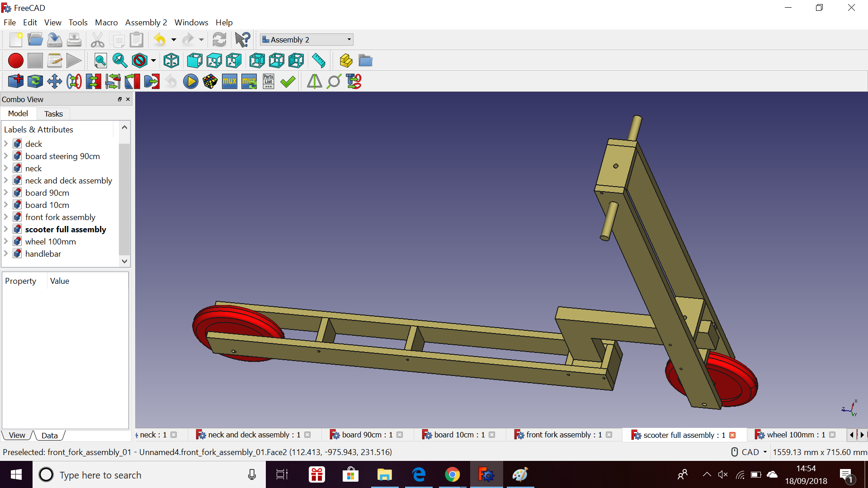The height and width of the screenshot is (488, 868).
Task: Set the right view cube icon
Action: 234,61
